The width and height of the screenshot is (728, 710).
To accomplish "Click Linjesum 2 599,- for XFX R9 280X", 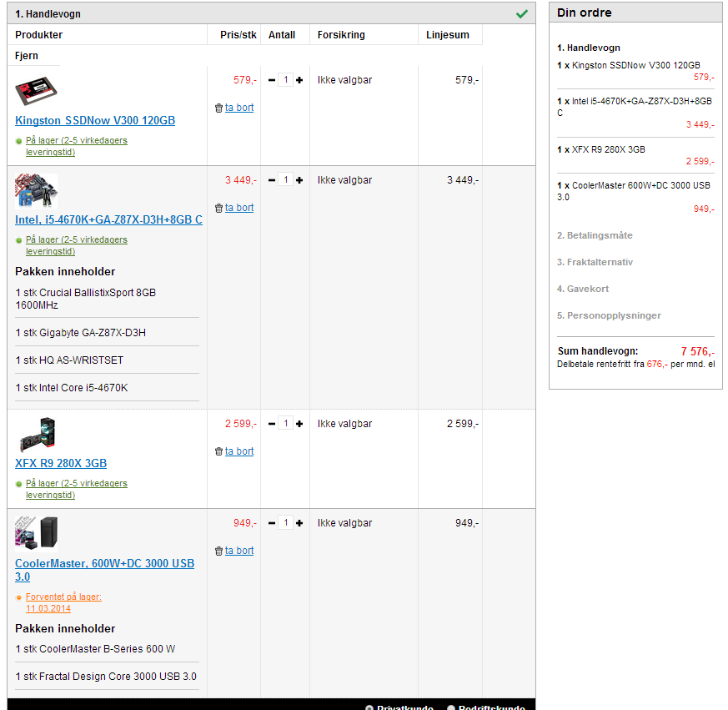I will tap(463, 424).
